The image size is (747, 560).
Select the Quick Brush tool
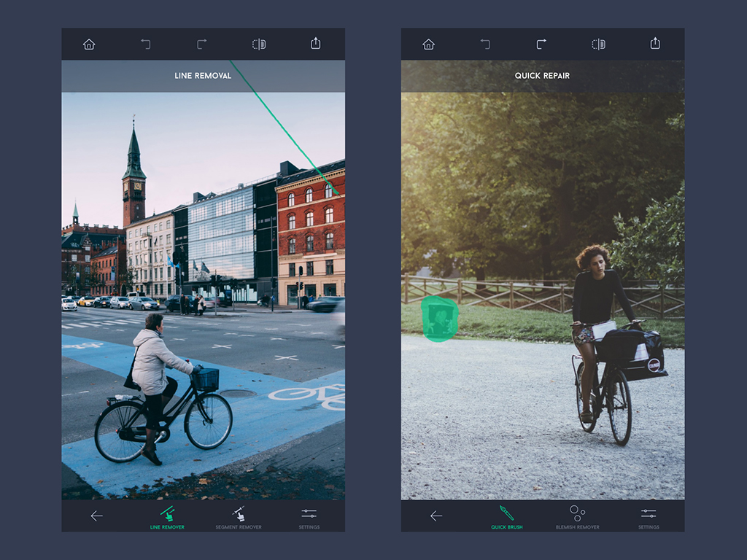click(x=506, y=516)
